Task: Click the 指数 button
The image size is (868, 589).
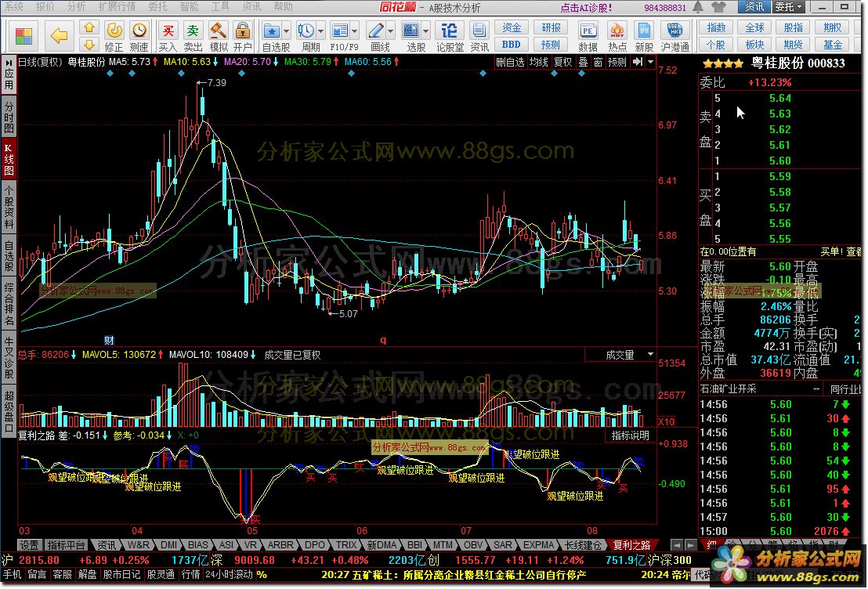Action: point(716,27)
